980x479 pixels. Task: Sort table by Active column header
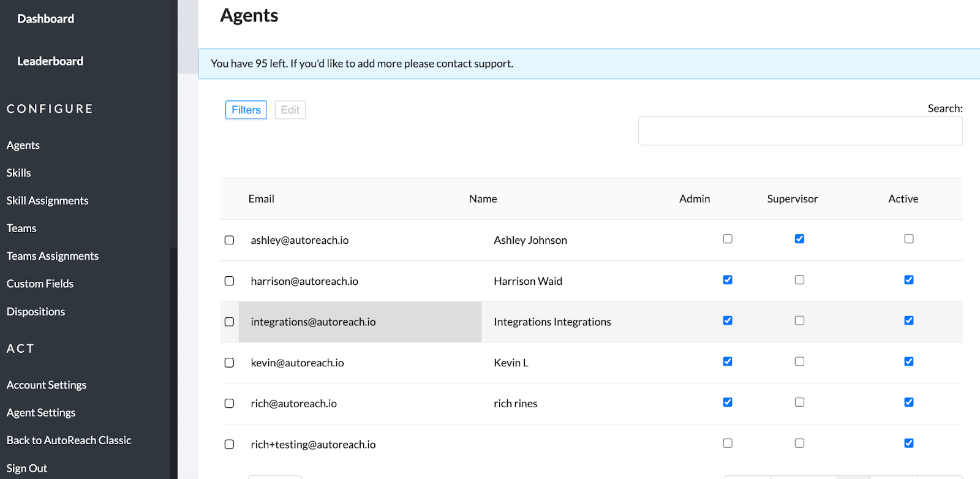coord(903,198)
